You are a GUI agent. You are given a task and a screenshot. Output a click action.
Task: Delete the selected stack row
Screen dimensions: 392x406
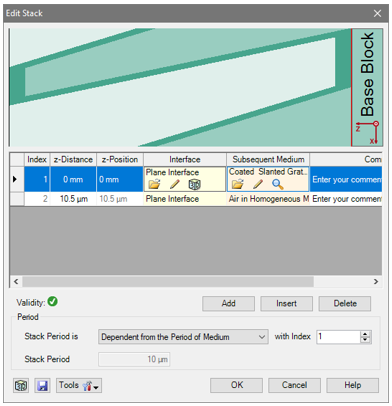[x=345, y=303]
